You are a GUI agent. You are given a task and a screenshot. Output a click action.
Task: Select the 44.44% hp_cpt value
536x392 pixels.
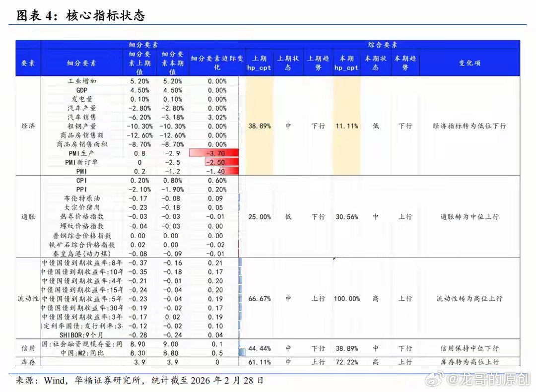(x=260, y=348)
